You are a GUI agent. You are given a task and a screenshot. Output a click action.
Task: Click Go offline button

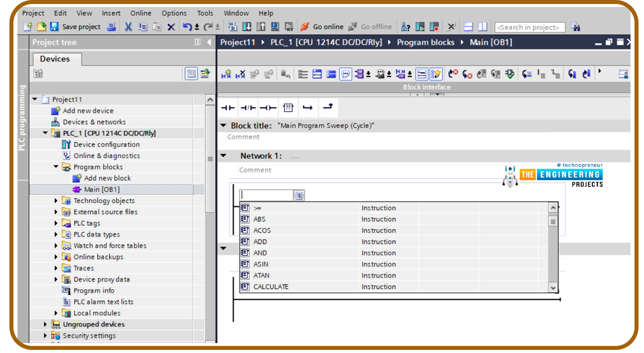370,27
